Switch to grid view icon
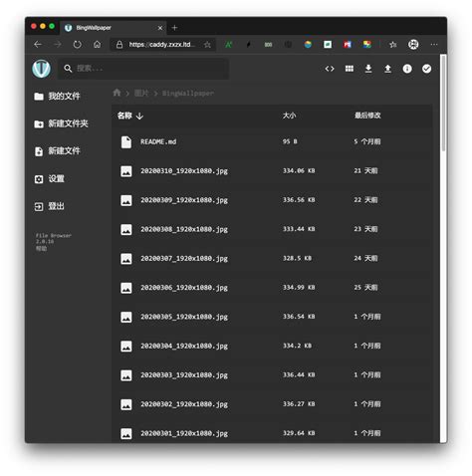The image size is (472, 476). pyautogui.click(x=350, y=69)
